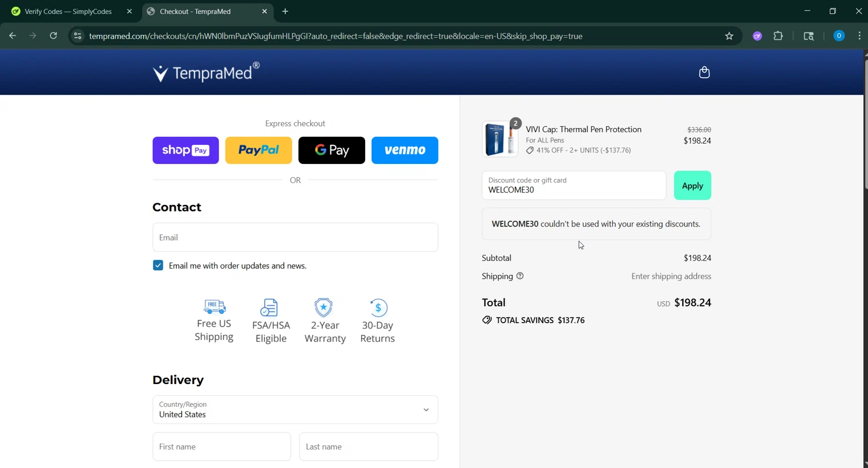Screen dimensions: 868x468
Task: Click the Delivery heading
Action: [178, 380]
